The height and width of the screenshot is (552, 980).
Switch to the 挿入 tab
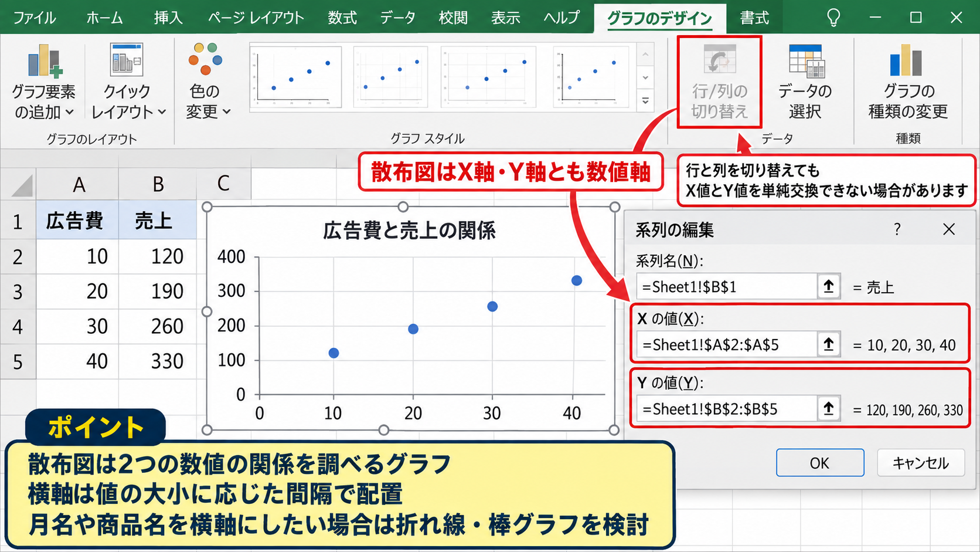(168, 18)
